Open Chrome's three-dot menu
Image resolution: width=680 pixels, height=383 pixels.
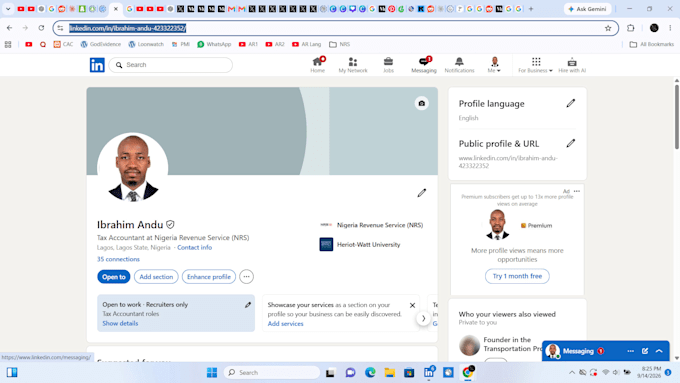pos(670,28)
